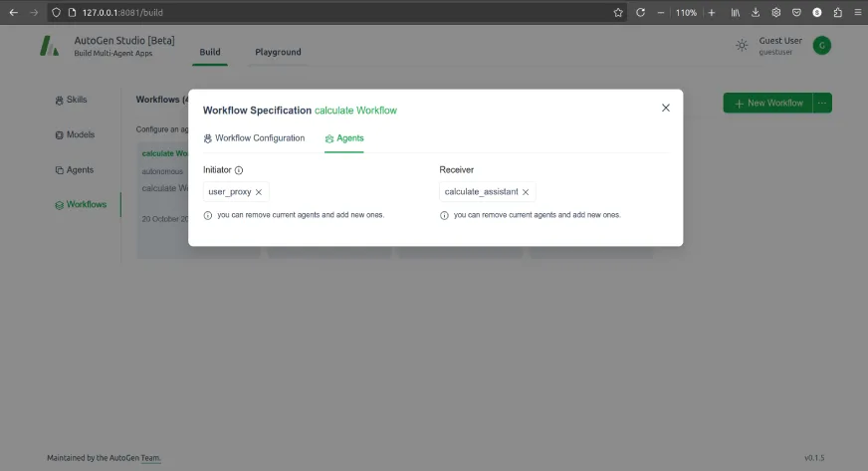The width and height of the screenshot is (868, 471).
Task: Go back in browser
Action: (13, 12)
